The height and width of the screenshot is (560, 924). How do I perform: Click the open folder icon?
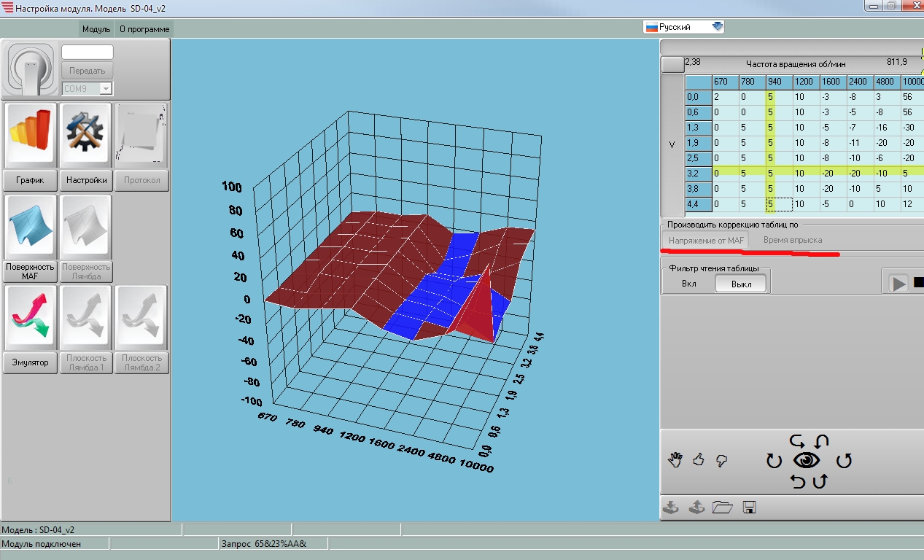[722, 507]
